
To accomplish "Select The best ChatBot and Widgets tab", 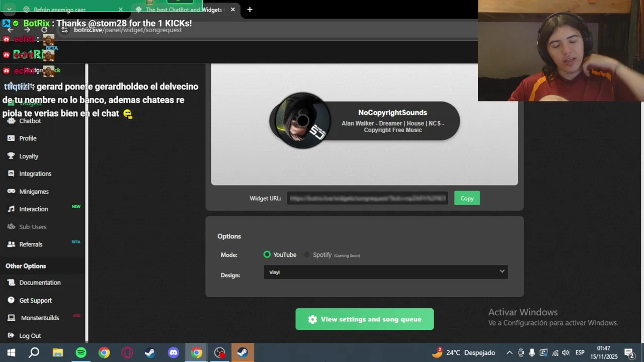I will [183, 10].
